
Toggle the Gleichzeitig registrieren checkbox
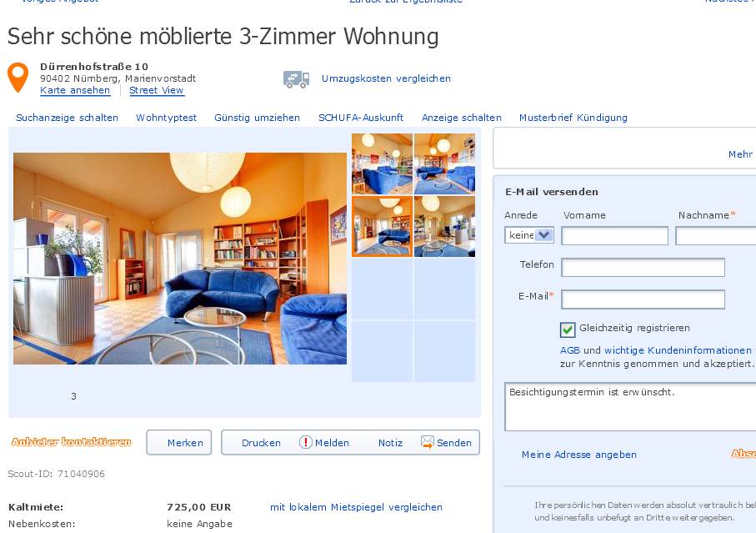pos(568,329)
